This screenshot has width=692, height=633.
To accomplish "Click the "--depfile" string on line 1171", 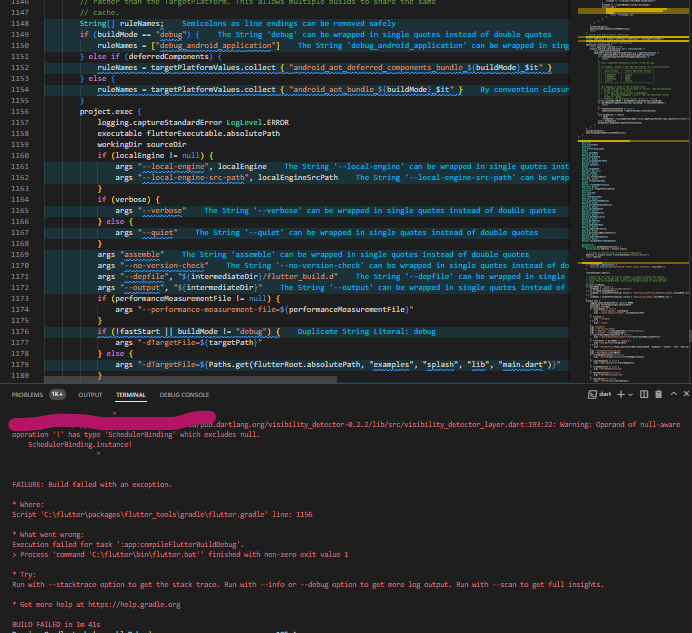I will (x=145, y=277).
